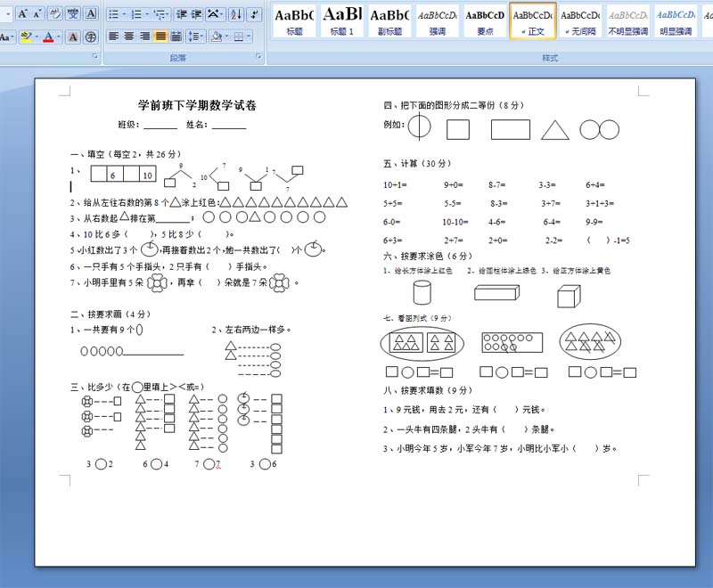Viewport: 713px width, 588px height.
Task: Increase the paragraph indent
Action: [196, 15]
